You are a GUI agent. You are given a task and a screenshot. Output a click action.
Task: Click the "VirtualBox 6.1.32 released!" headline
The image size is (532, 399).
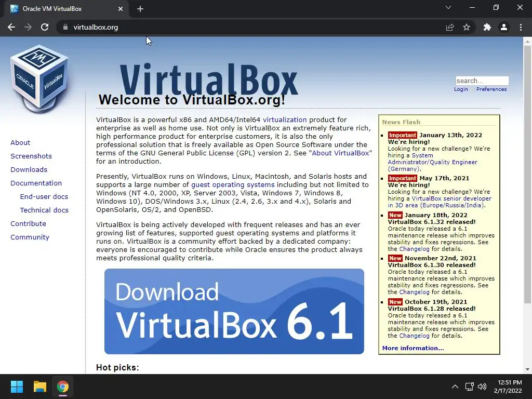432,222
